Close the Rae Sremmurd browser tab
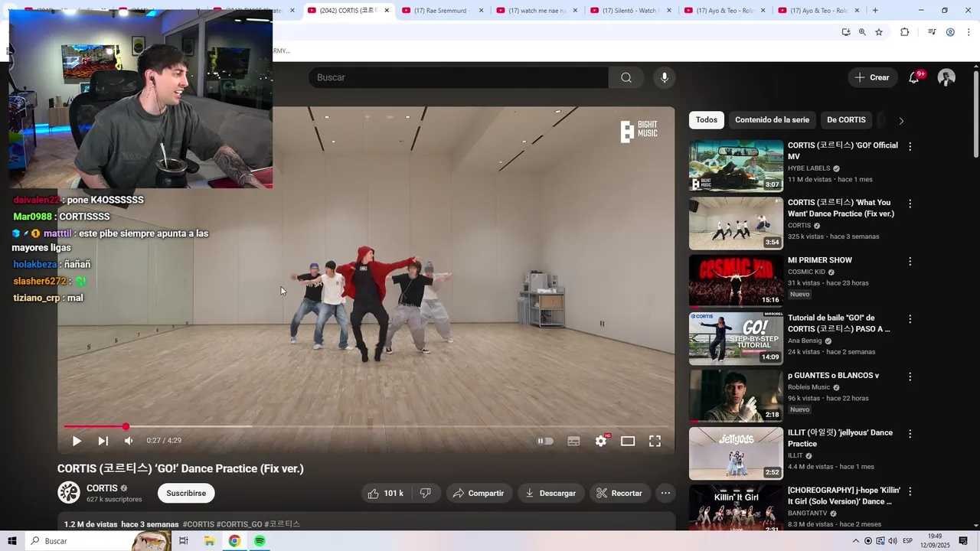Viewport: 980px width, 551px height. click(481, 11)
